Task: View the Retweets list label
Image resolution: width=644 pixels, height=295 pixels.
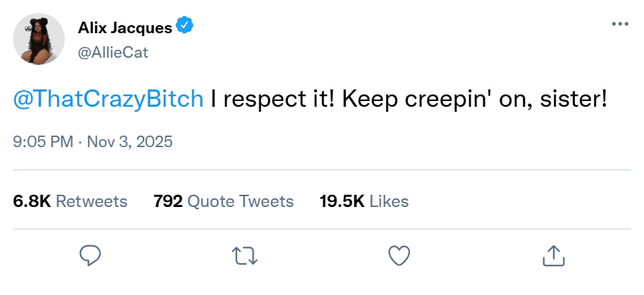Action: pos(91,201)
